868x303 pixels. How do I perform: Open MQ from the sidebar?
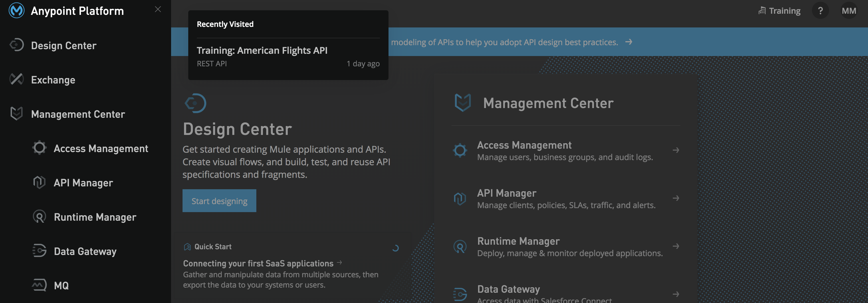pyautogui.click(x=61, y=286)
